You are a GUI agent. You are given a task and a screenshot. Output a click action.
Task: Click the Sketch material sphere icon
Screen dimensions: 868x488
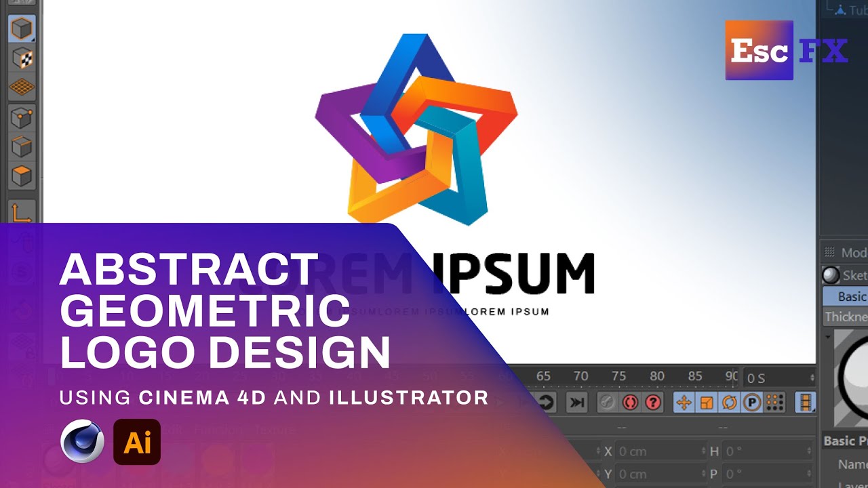tap(831, 275)
